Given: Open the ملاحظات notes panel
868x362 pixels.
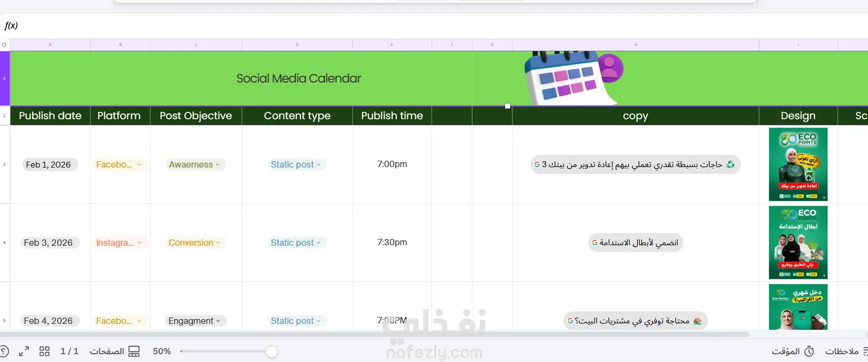Looking at the screenshot, I should pyautogui.click(x=846, y=351).
